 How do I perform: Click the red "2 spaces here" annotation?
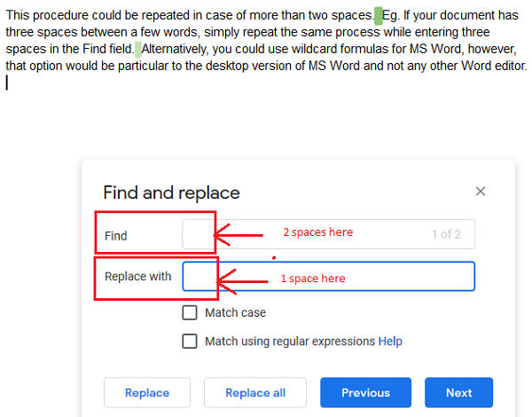pyautogui.click(x=317, y=232)
